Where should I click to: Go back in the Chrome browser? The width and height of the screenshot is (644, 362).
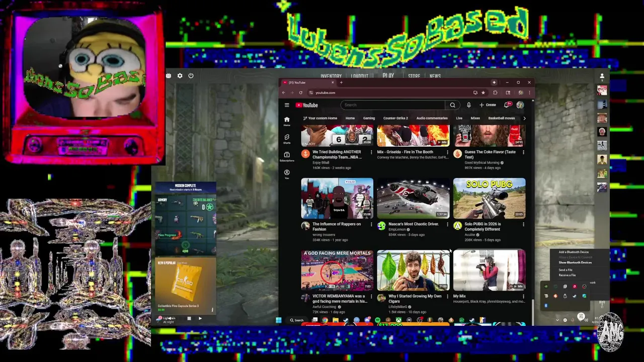[x=283, y=93]
